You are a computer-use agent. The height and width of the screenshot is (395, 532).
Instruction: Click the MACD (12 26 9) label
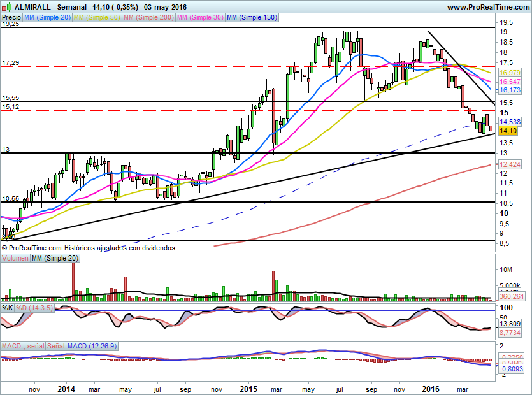pyautogui.click(x=92, y=346)
